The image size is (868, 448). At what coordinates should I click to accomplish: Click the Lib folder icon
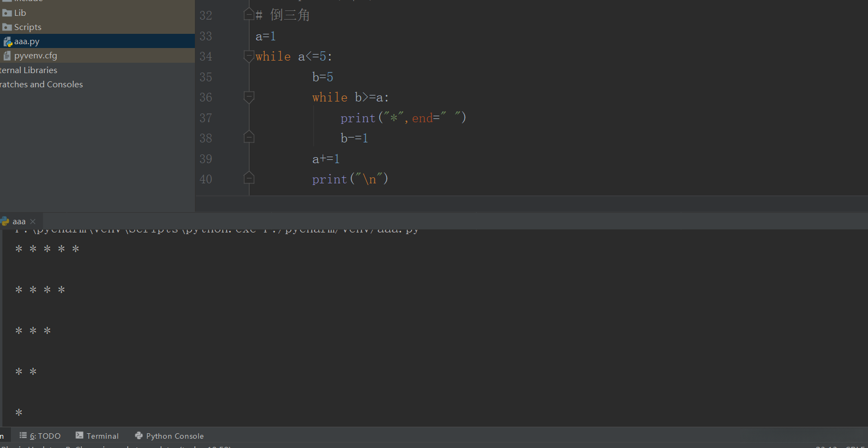pos(7,13)
